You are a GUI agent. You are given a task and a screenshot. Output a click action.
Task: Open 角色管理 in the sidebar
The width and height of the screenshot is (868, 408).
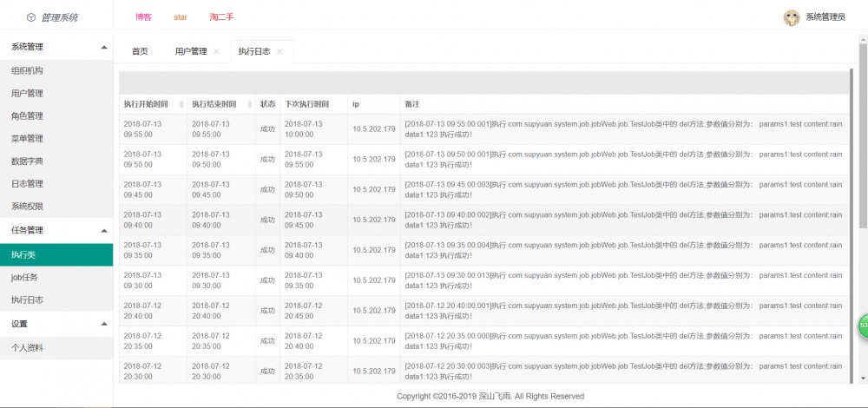point(56,116)
